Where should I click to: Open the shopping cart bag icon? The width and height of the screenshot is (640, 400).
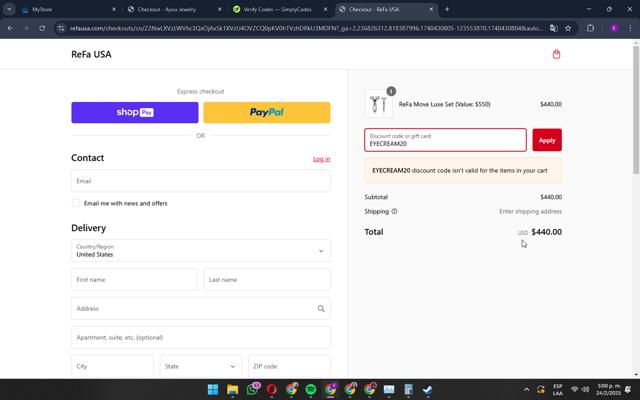click(556, 54)
